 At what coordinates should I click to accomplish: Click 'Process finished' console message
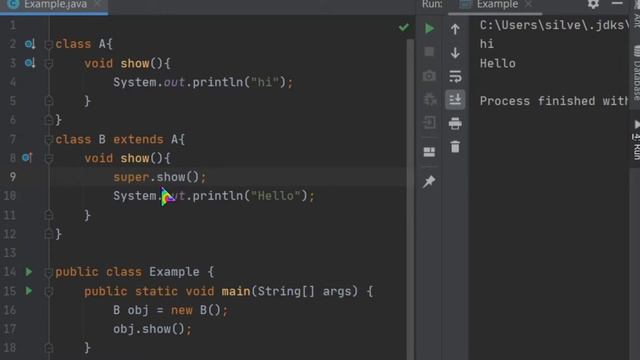pos(553,101)
